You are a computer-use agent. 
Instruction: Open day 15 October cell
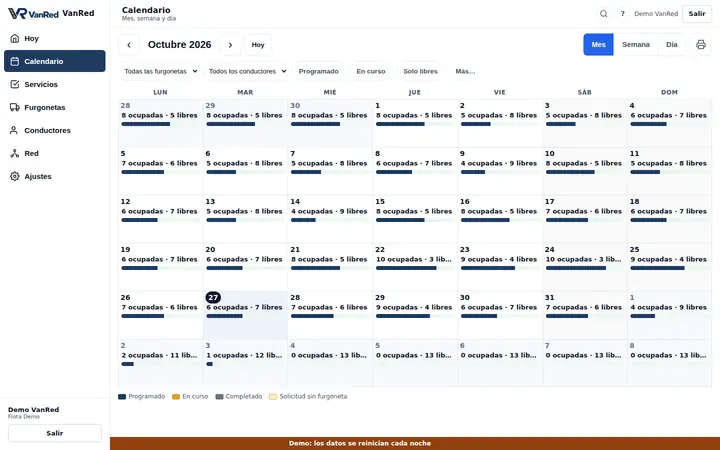415,219
